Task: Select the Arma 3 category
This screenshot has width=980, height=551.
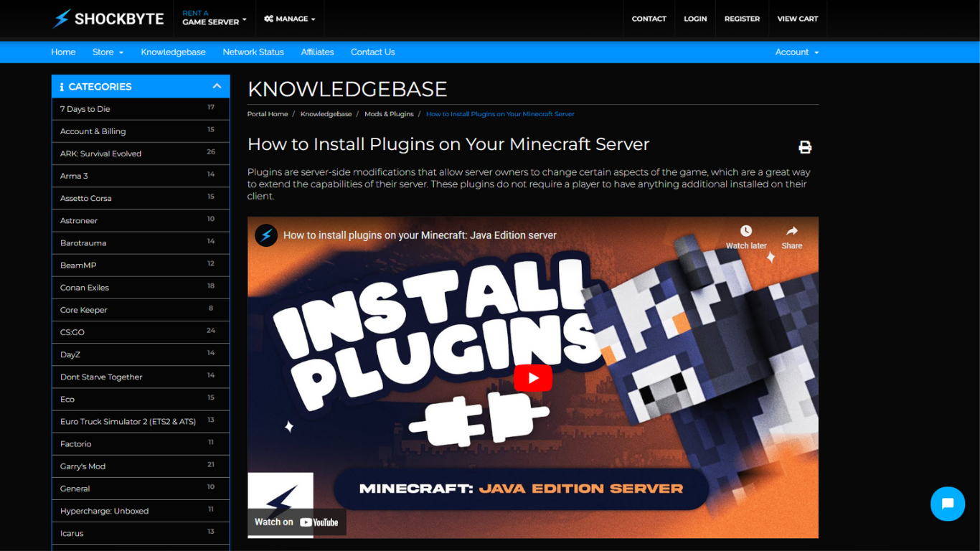Action: tap(141, 176)
